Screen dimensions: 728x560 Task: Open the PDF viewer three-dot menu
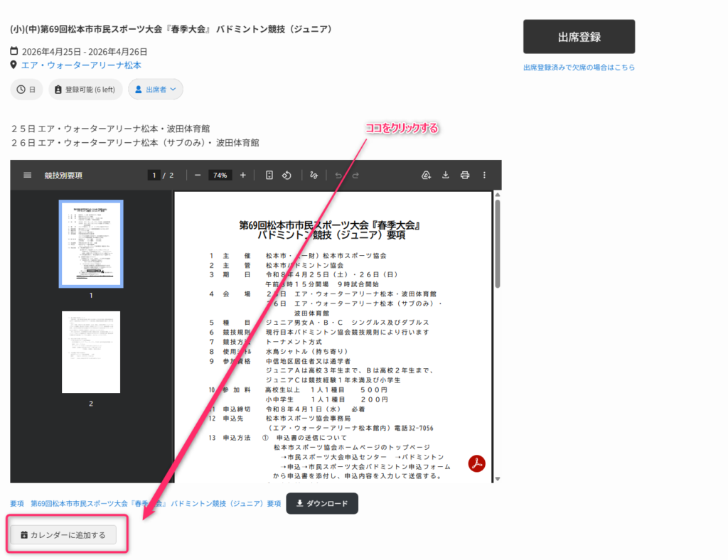pyautogui.click(x=485, y=175)
